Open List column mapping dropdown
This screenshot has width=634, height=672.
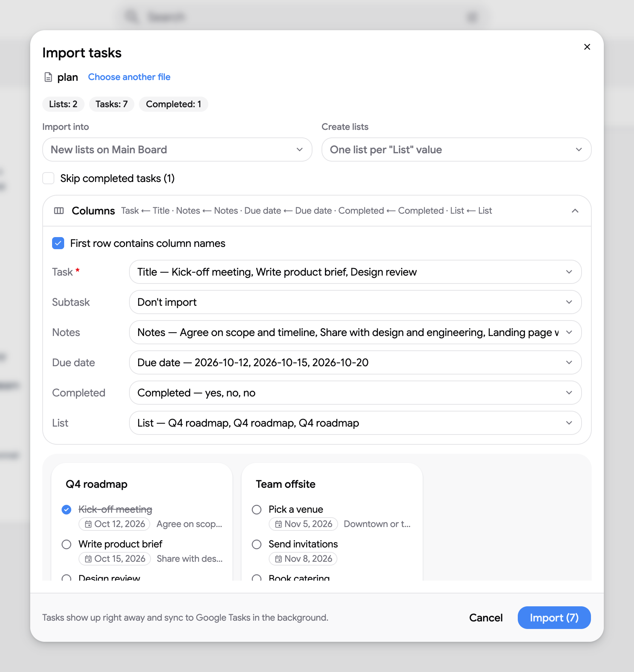[355, 423]
